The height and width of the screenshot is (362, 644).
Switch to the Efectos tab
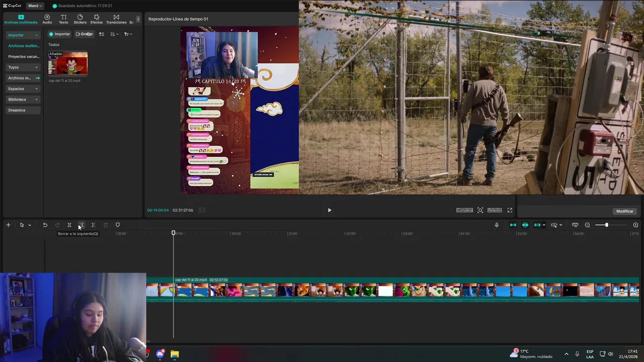tap(97, 19)
